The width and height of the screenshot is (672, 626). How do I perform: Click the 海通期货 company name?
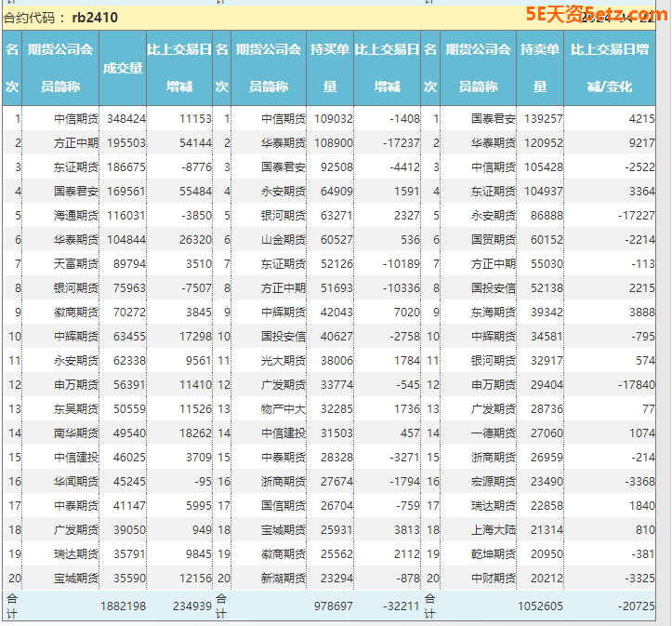click(75, 216)
